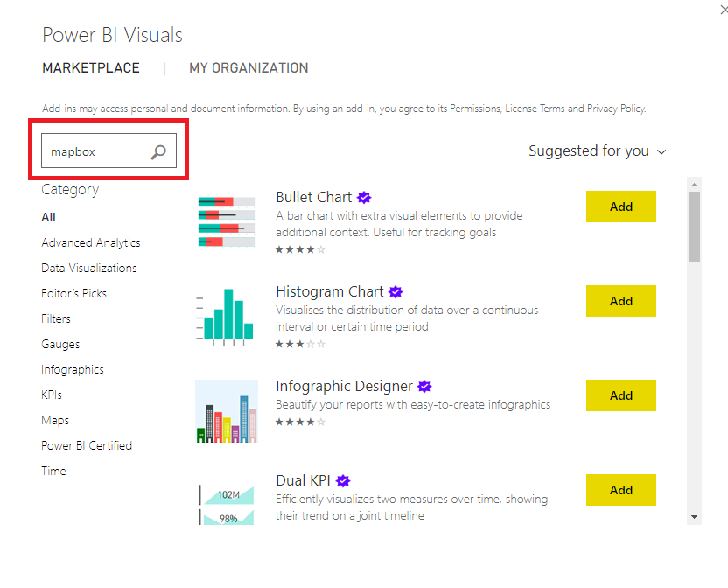This screenshot has width=728, height=588.
Task: Click the Bullet Chart title
Action: tap(313, 197)
